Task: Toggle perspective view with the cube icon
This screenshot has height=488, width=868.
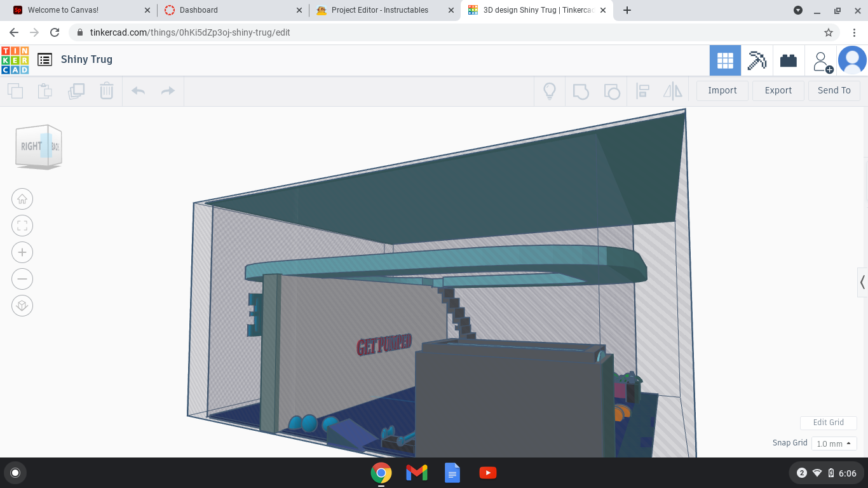Action: click(22, 306)
